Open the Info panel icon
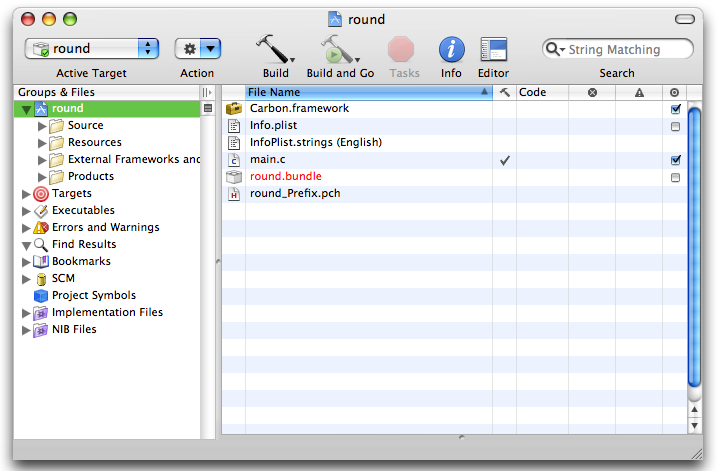 [x=451, y=49]
